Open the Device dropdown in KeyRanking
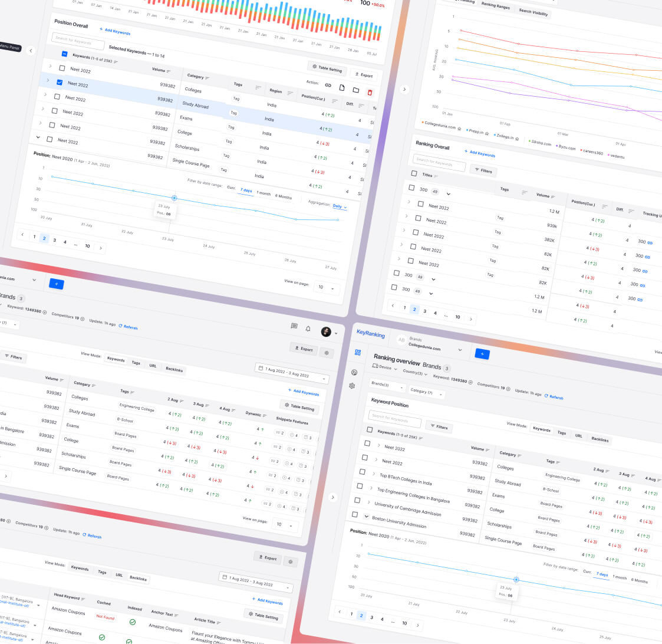This screenshot has height=644, width=662. (x=384, y=367)
